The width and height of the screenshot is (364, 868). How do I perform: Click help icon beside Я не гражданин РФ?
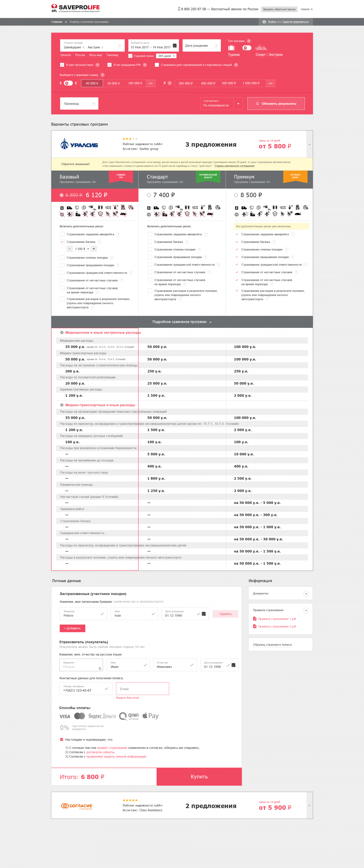point(145,65)
